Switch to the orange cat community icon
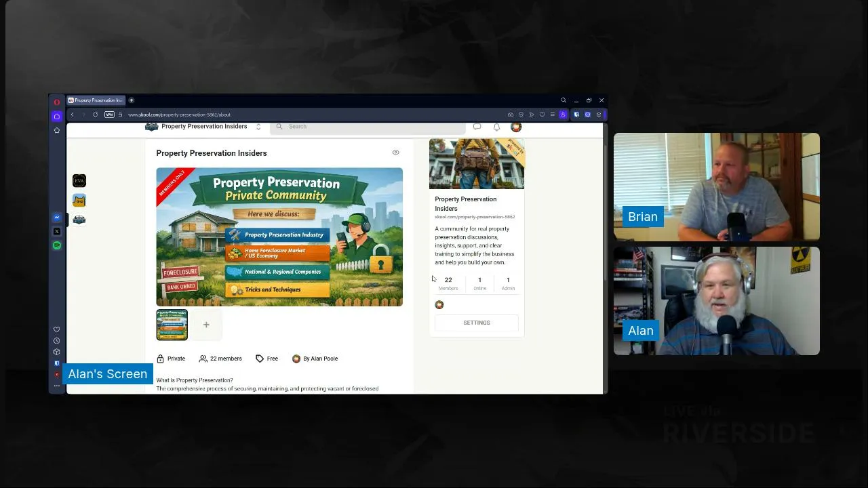This screenshot has width=868, height=488. pos(79,200)
